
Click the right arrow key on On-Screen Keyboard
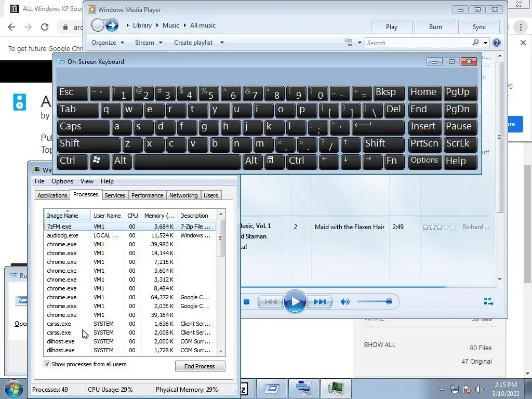(373, 162)
